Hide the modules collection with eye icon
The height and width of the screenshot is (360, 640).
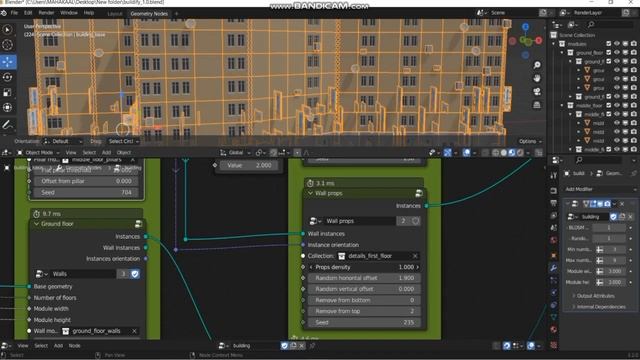[617, 44]
